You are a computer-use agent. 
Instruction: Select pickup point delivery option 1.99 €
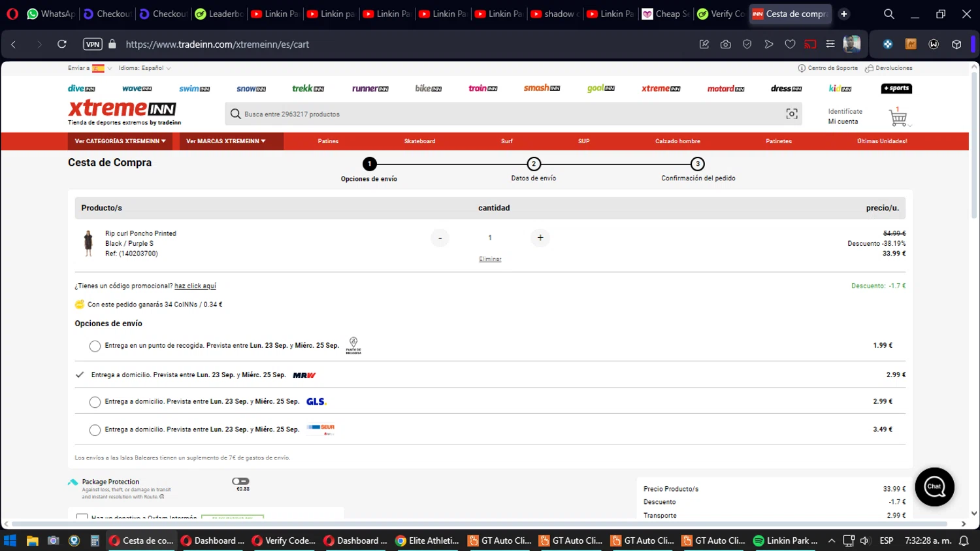point(95,346)
